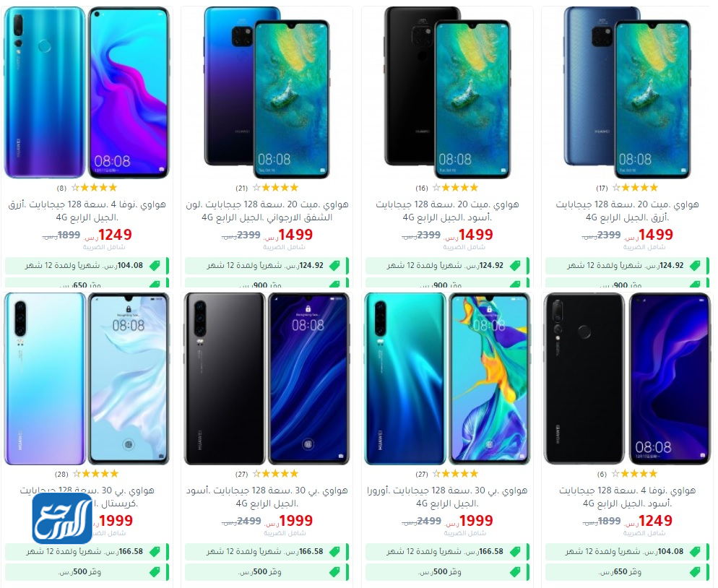
Task: Select 124.92 monthly installment on black Mate 20
Action: coord(447,266)
